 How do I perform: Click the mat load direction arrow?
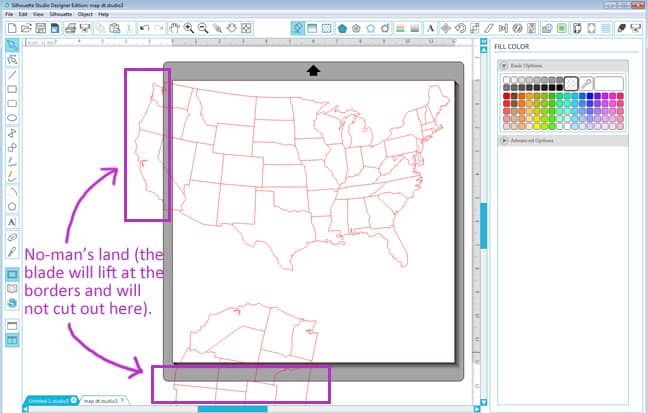(x=313, y=70)
